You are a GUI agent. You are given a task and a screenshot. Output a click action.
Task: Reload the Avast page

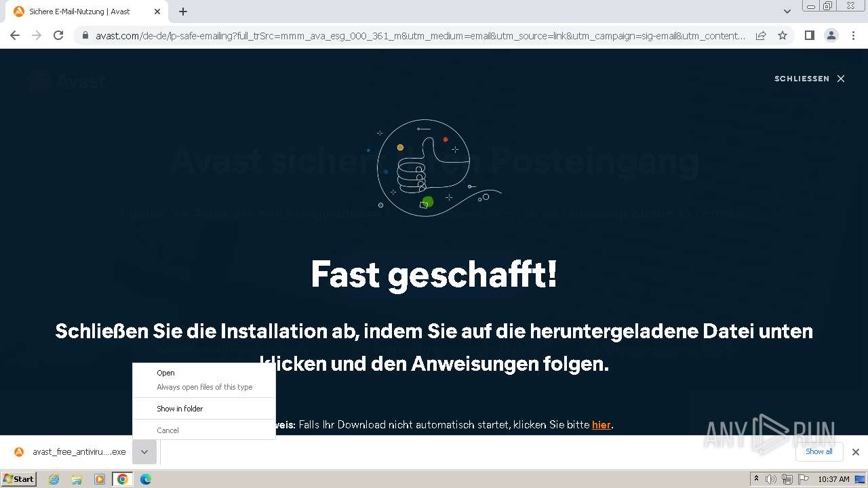click(x=58, y=35)
